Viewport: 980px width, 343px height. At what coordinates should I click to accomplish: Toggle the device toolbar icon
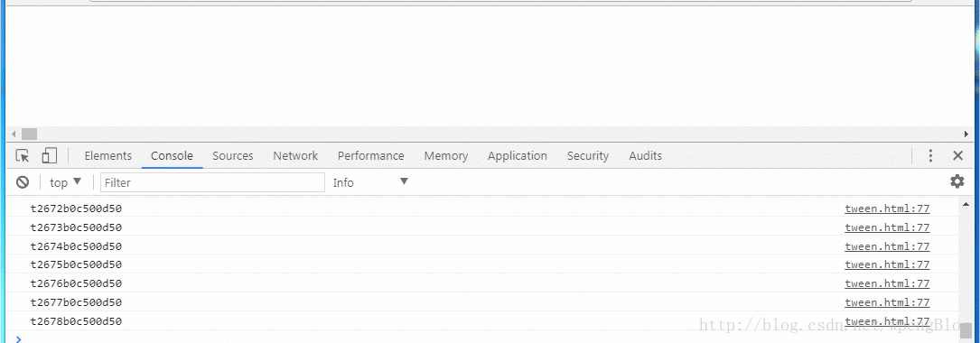[49, 155]
